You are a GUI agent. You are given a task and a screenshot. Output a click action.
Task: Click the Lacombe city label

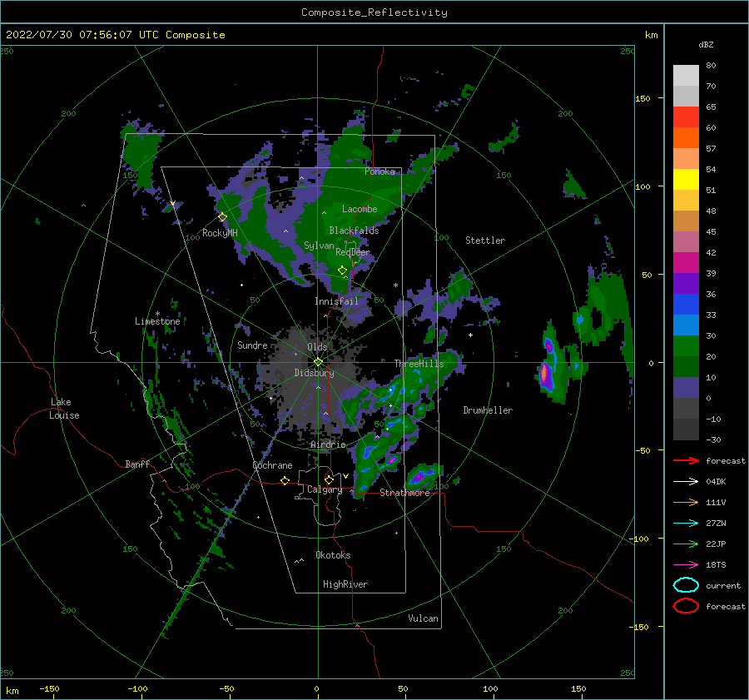click(x=360, y=209)
